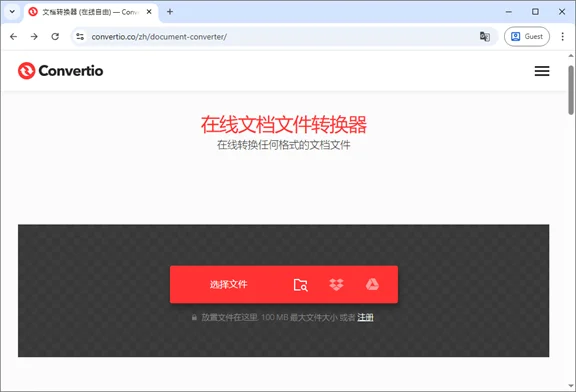This screenshot has height=392, width=576.
Task: Click the 在线转换任何格式的文档文件 subtitle
Action: coord(284,145)
